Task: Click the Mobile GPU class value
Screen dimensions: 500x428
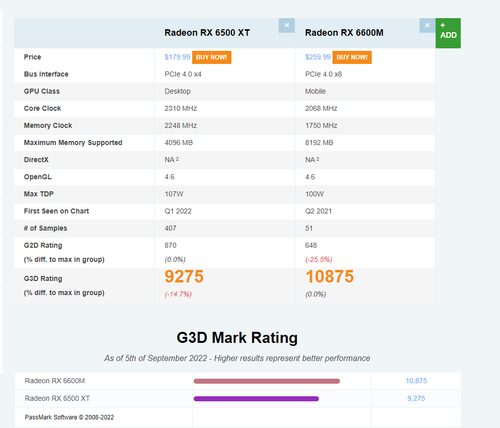Action: (315, 91)
